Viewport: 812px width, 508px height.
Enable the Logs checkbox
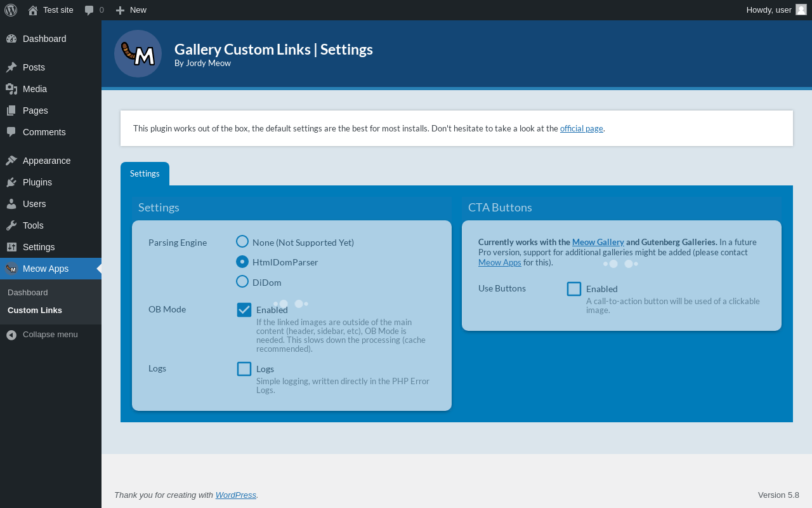[244, 369]
